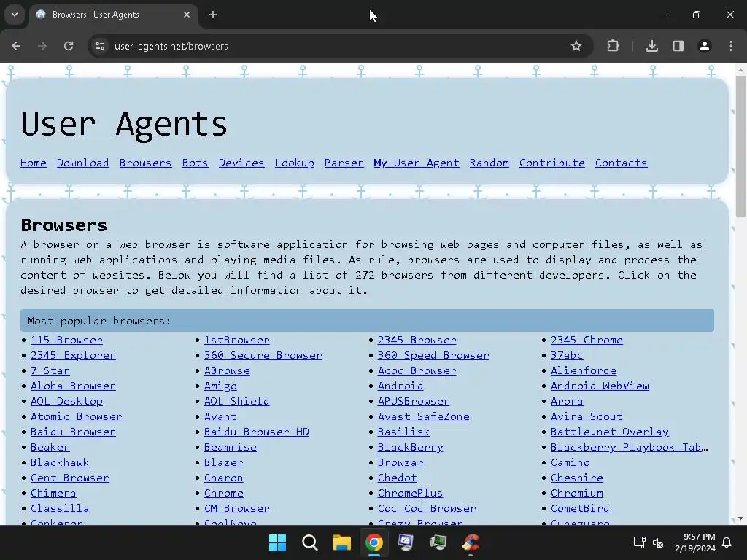This screenshot has width=747, height=560.
Task: Open the AOL Desktop link
Action: click(x=66, y=401)
